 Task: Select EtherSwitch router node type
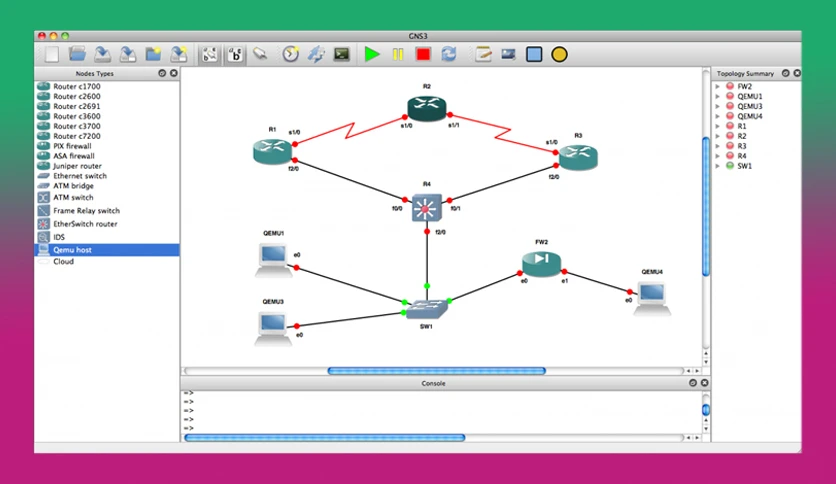click(107, 224)
